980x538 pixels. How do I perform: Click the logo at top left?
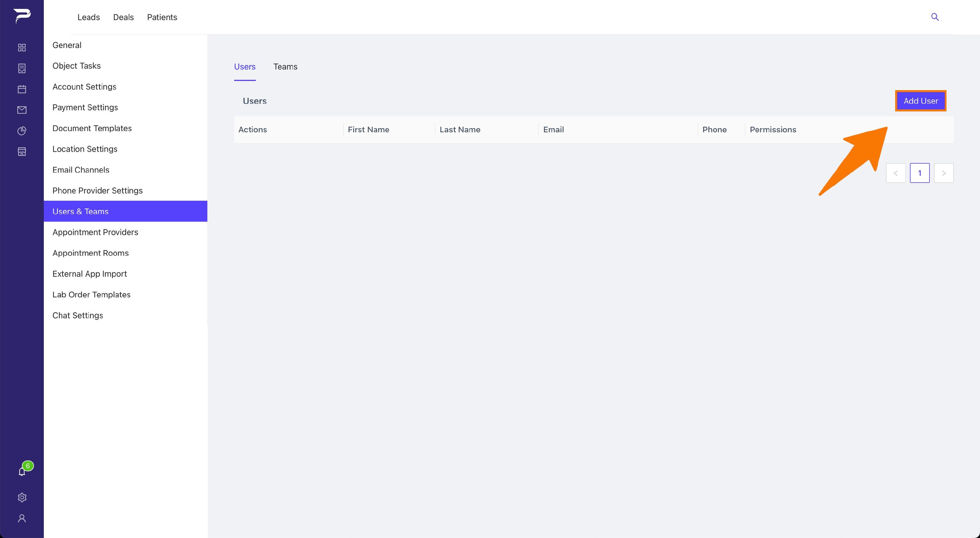pyautogui.click(x=22, y=16)
